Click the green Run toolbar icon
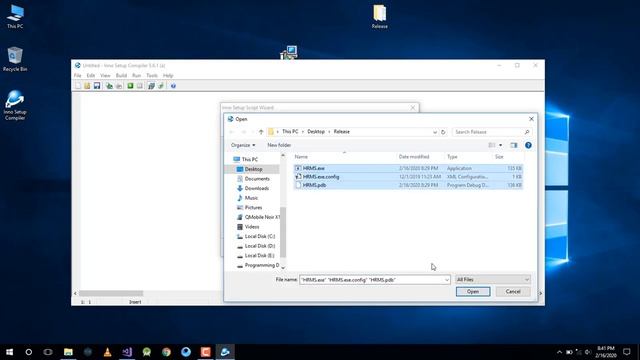 pos(130,86)
